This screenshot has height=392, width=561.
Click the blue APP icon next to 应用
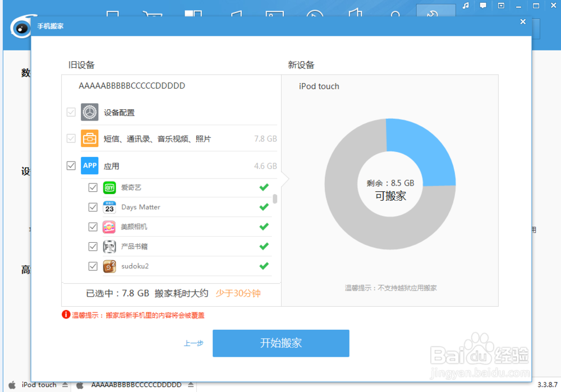pos(89,165)
